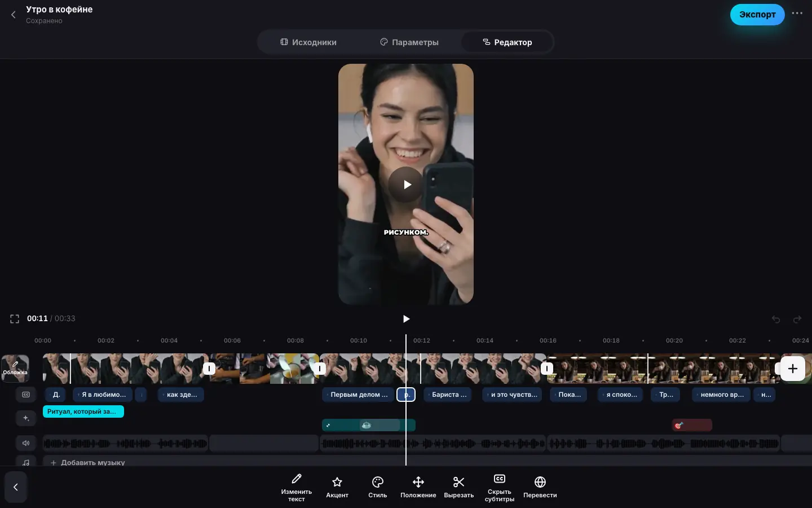812x508 pixels.
Task: Click the subtitles track CC icon
Action: 26,395
